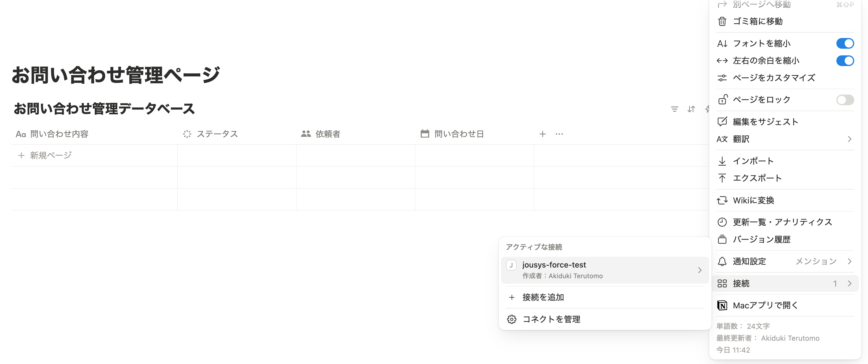This screenshot has height=364, width=868.
Task: Click 接続を追加 button
Action: [x=543, y=297]
